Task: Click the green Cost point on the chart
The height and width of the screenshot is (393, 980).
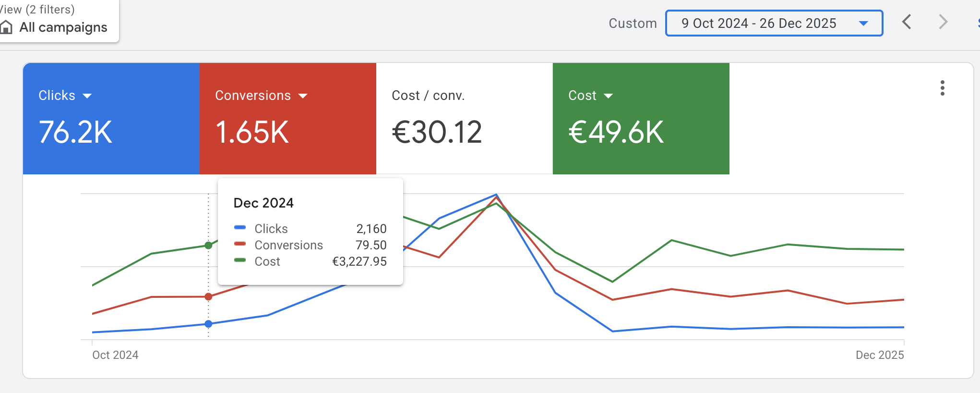Action: (x=208, y=246)
